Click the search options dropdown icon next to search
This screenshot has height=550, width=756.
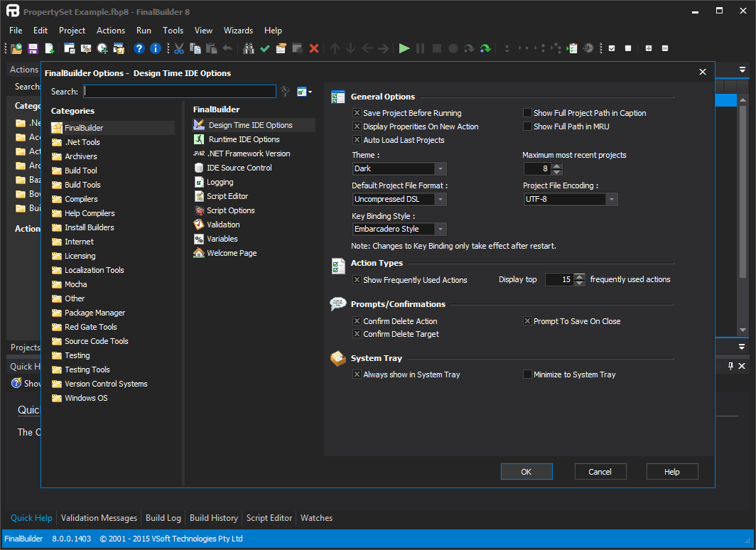[x=304, y=92]
